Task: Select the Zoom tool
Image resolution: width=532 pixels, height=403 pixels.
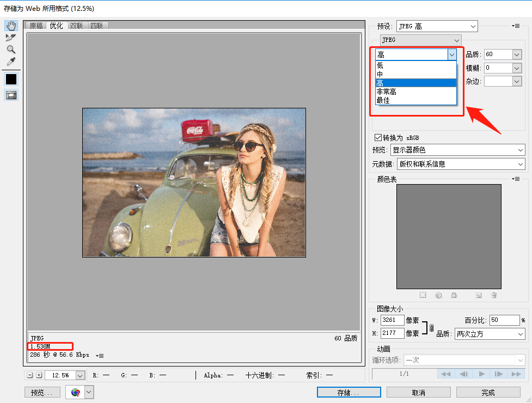Action: click(x=11, y=50)
